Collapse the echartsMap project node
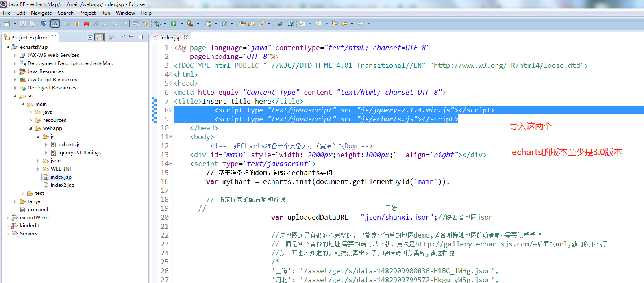The image size is (644, 283). point(7,47)
